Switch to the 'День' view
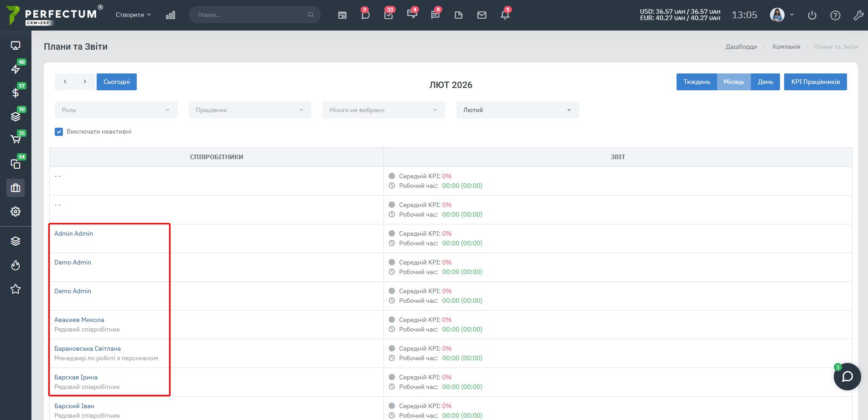Image resolution: width=868 pixels, height=420 pixels. 765,82
